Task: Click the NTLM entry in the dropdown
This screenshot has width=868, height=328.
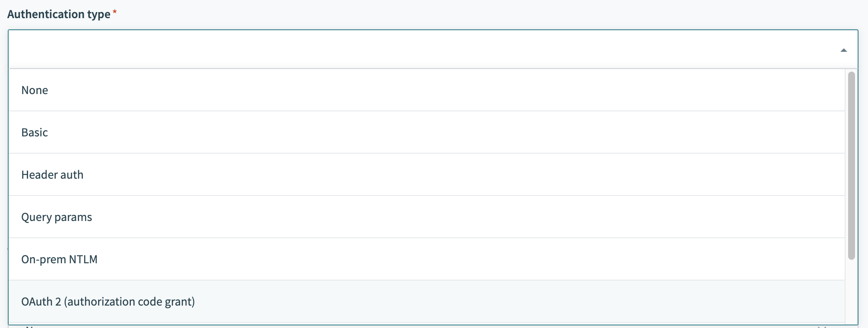Action: tap(59, 259)
